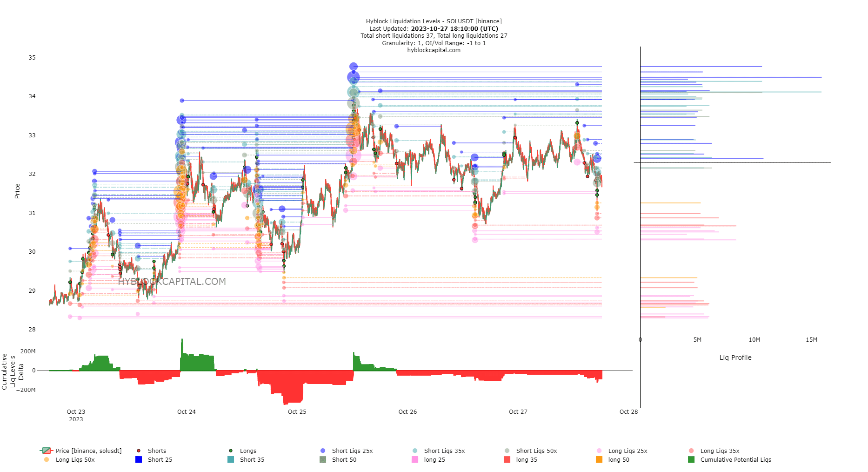Toggle the Price [binance, solusdt] legend entry
This screenshot has width=868, height=472.
click(81, 451)
